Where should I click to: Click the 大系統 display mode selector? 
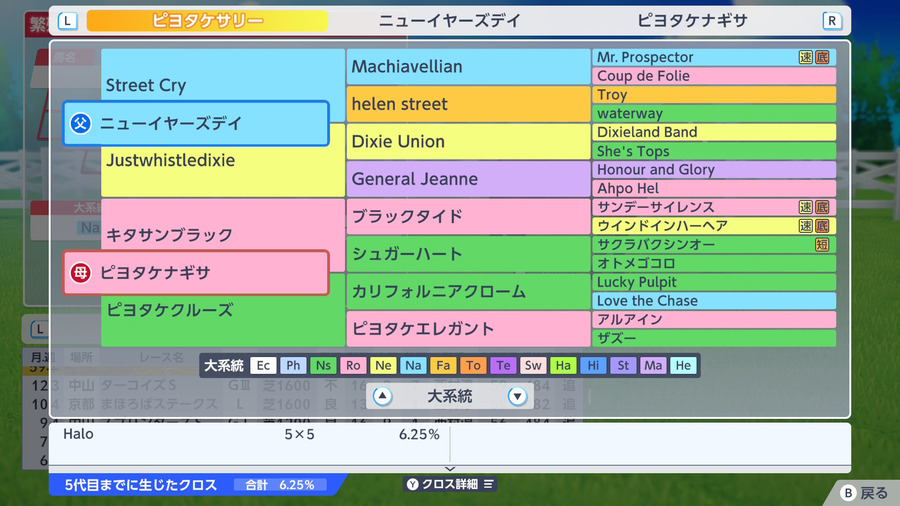coord(449,396)
